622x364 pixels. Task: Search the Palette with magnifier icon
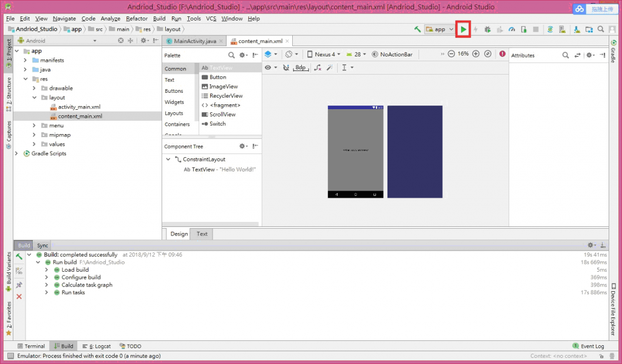pos(231,55)
